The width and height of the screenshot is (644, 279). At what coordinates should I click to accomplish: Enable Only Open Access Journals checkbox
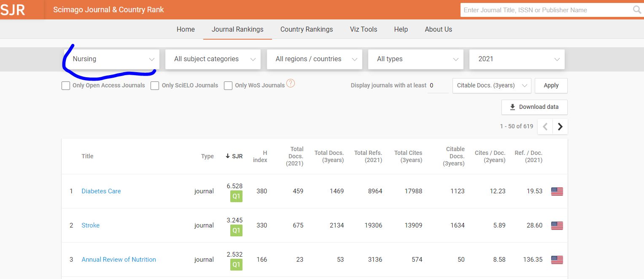coord(66,86)
